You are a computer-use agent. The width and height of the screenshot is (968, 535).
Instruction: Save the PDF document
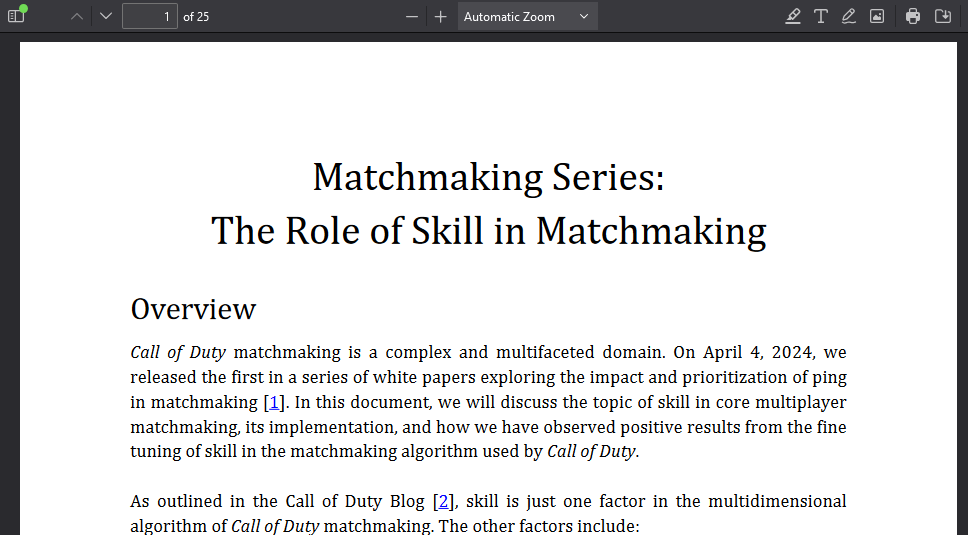942,16
